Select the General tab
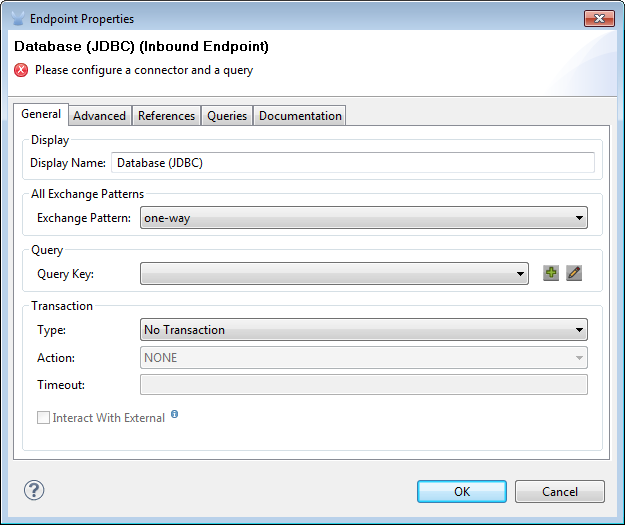This screenshot has width=625, height=525. (x=41, y=115)
